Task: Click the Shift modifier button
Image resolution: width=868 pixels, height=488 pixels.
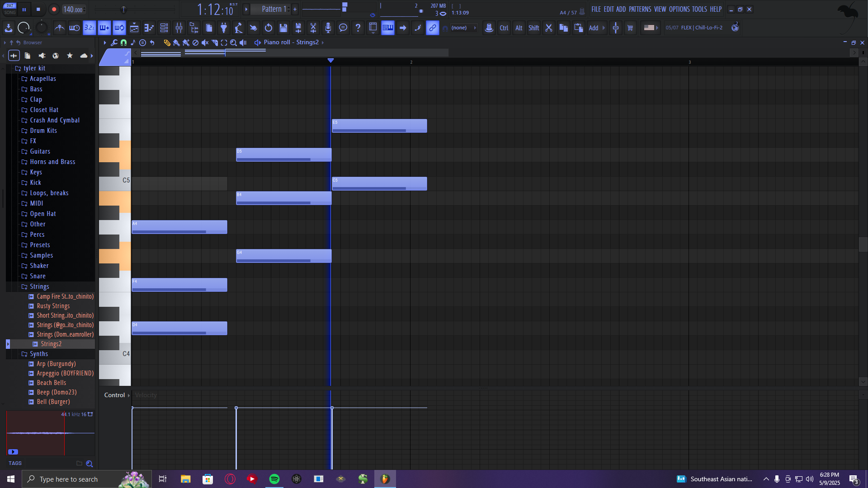Action: click(x=533, y=28)
